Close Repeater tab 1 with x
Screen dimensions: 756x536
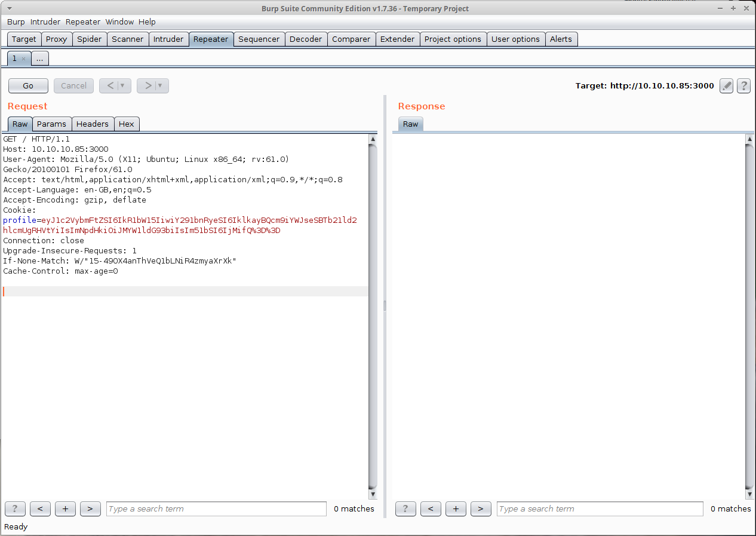(24, 59)
